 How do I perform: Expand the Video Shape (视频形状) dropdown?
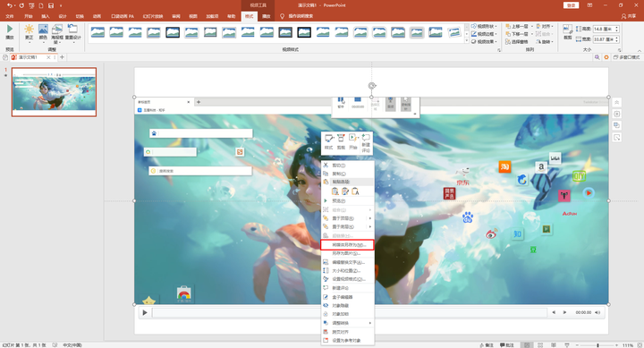(x=484, y=26)
